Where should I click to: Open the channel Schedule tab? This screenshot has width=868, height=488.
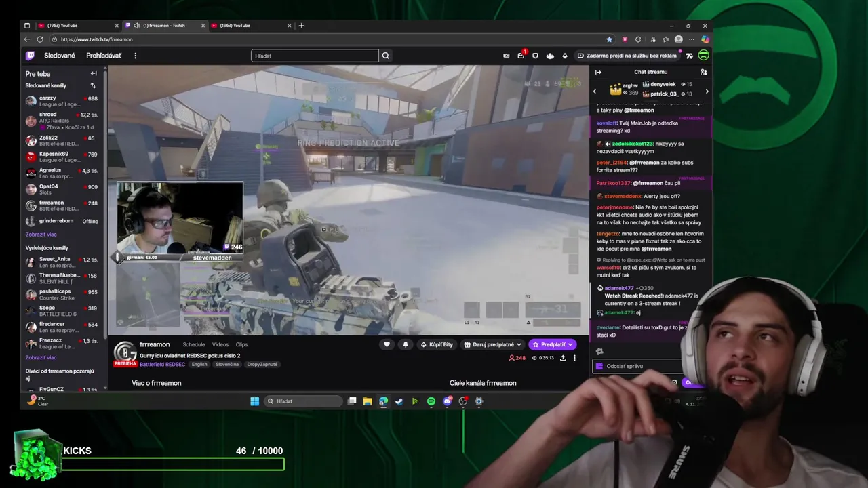[x=193, y=344]
